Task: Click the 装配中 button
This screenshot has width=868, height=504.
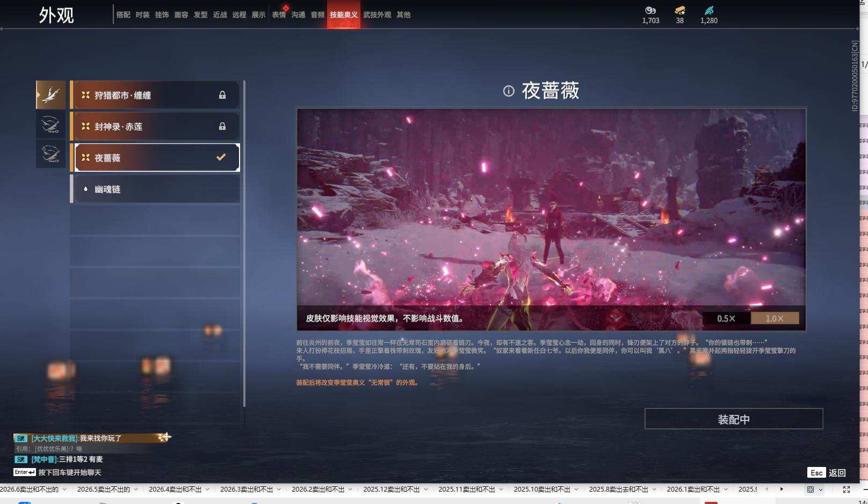Action: (x=734, y=419)
